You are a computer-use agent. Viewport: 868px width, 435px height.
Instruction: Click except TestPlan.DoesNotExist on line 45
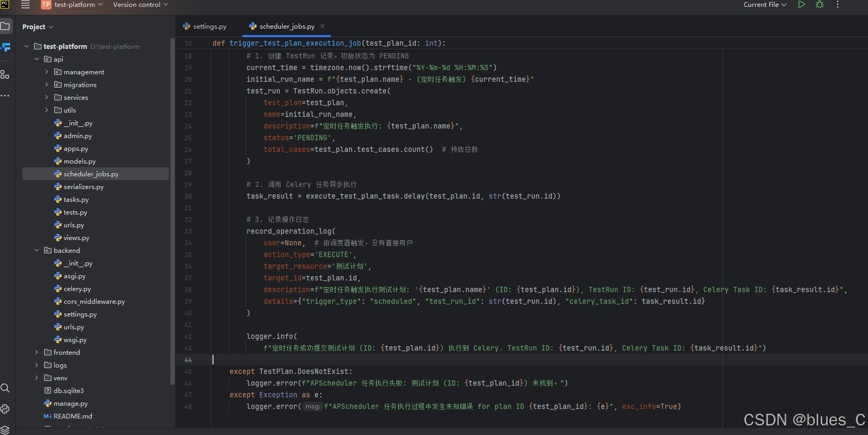click(291, 372)
